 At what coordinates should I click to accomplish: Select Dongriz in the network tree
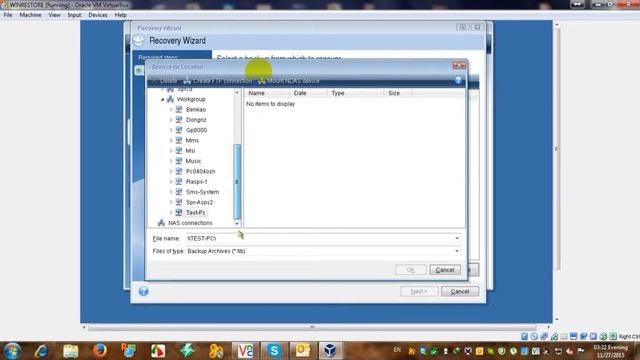[196, 120]
